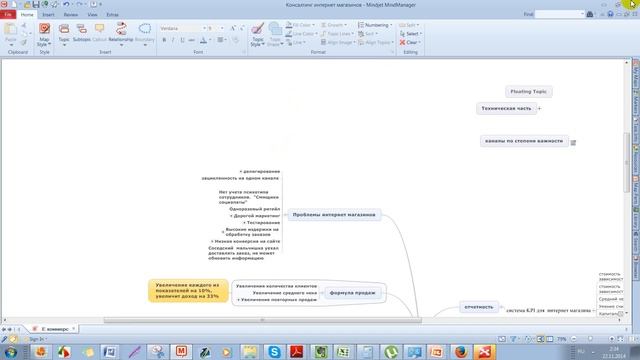The height and width of the screenshot is (360, 640).
Task: Select the Проблемы интернет магазинов topic
Action: click(334, 215)
